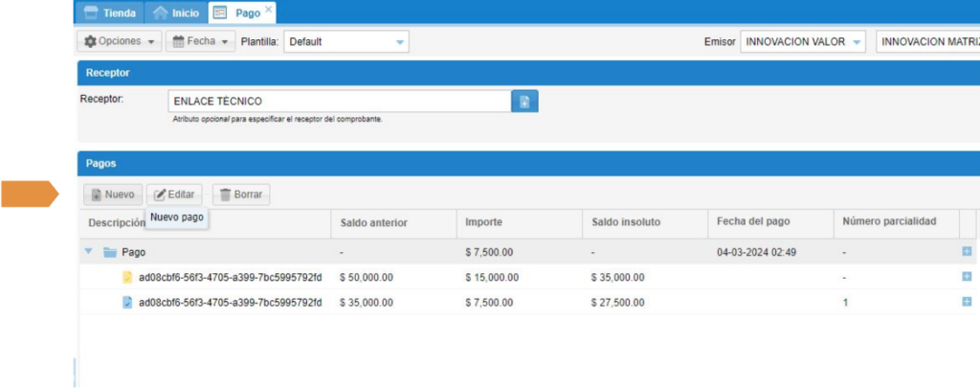Click the Nuevo payment button

pos(113,194)
